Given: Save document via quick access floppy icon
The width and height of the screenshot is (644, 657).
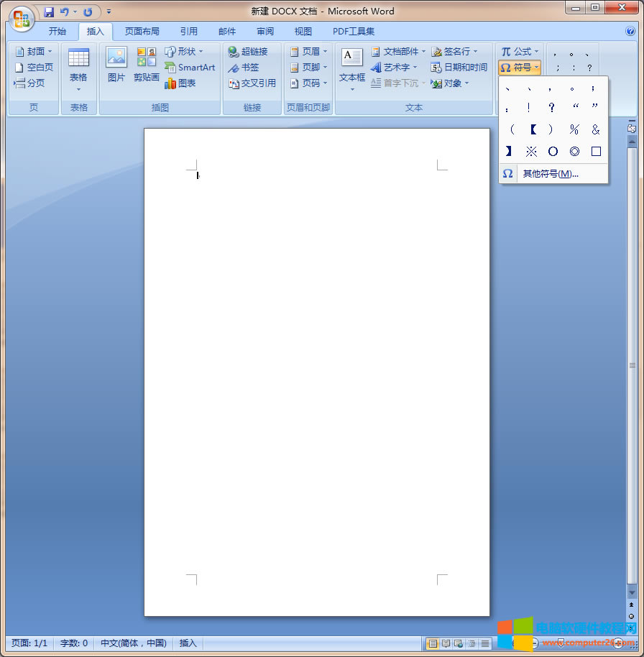Looking at the screenshot, I should (x=49, y=12).
